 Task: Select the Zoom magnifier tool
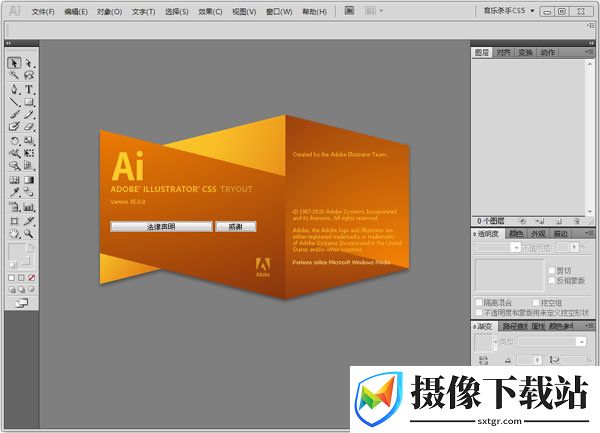pyautogui.click(x=29, y=233)
